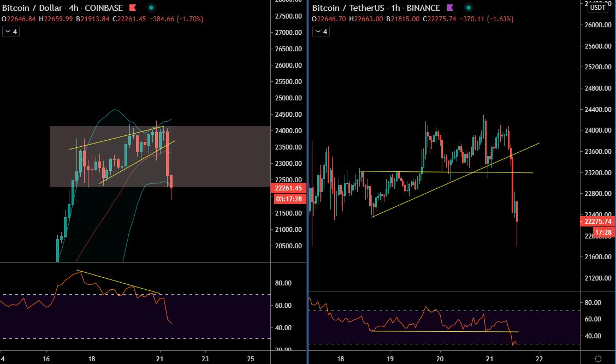Click the Bitcoin / TetherUS symbol name
Viewport: 616px width, 364px height.
pyautogui.click(x=348, y=8)
